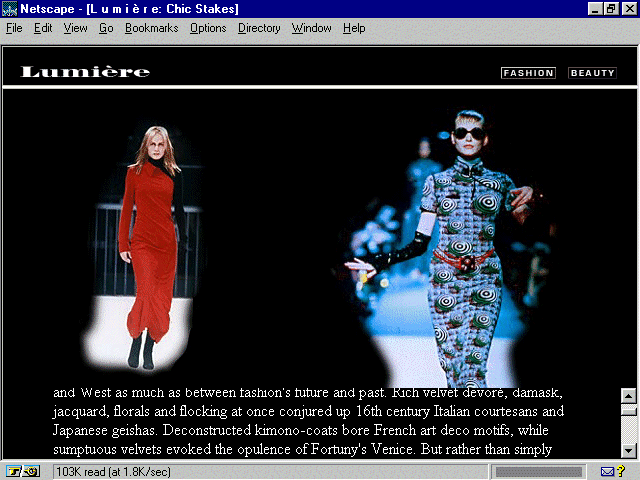Open the Directory menu

click(259, 28)
